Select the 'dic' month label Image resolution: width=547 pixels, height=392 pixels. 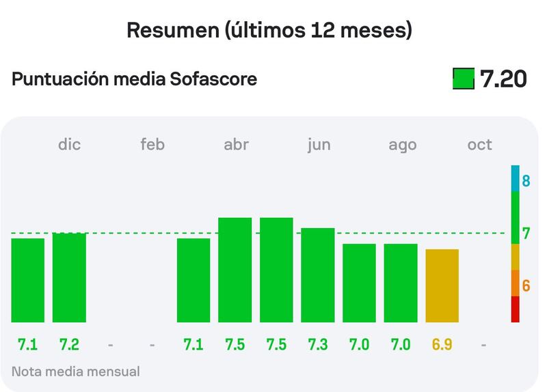70,144
